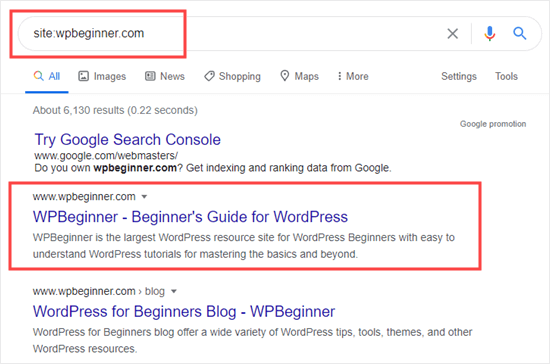Screen dimensions: 550x364
Task: Click the www.google.com/webmasters/ URL text
Action: [106, 156]
